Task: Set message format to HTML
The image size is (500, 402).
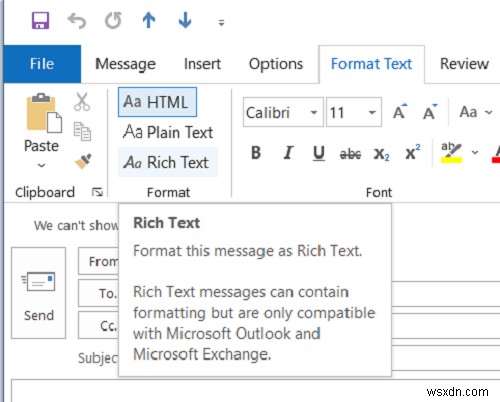Action: pos(157,102)
